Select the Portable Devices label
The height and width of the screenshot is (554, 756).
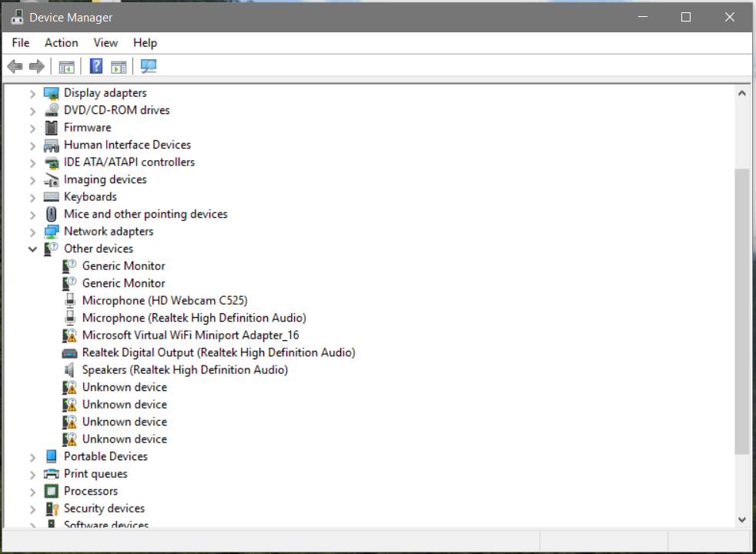point(105,457)
